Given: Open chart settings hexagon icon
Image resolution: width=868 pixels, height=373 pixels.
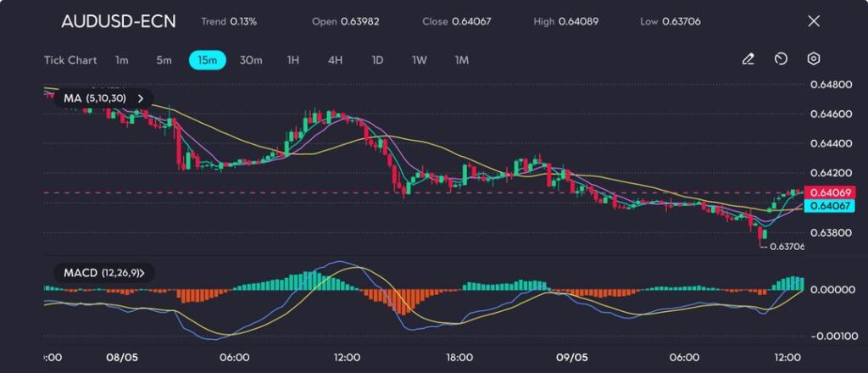Looking at the screenshot, I should (x=814, y=59).
